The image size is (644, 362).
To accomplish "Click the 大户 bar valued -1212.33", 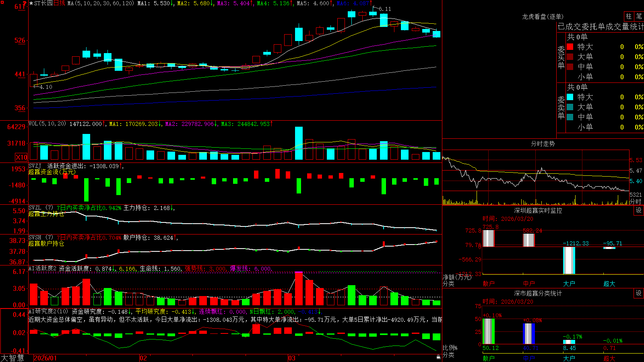I will point(569,260).
